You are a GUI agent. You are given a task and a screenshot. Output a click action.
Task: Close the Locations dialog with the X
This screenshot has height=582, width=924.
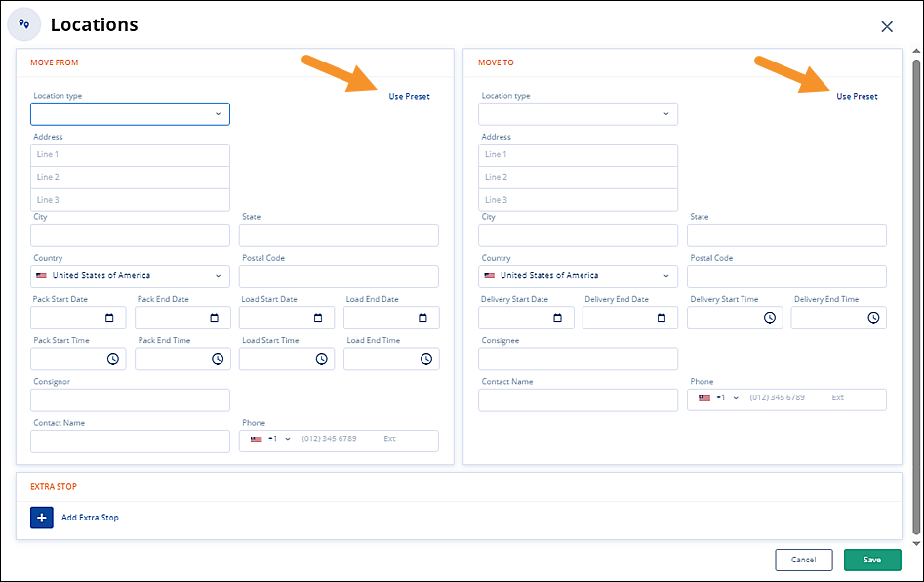coord(887,26)
